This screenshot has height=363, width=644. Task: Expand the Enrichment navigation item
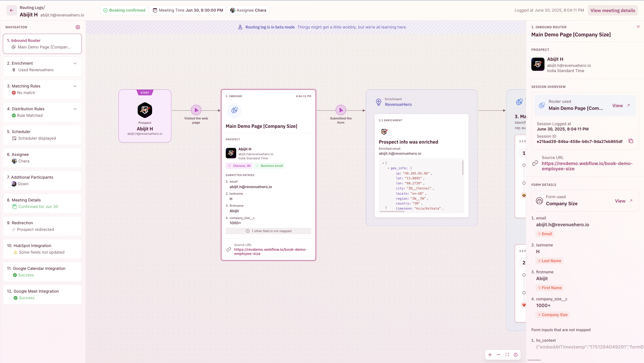point(75,63)
